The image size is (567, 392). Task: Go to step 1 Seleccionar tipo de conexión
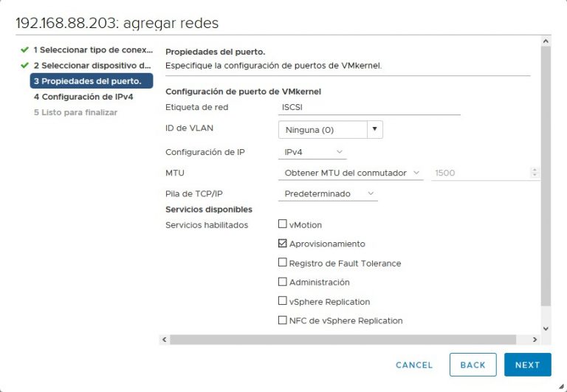(x=93, y=50)
